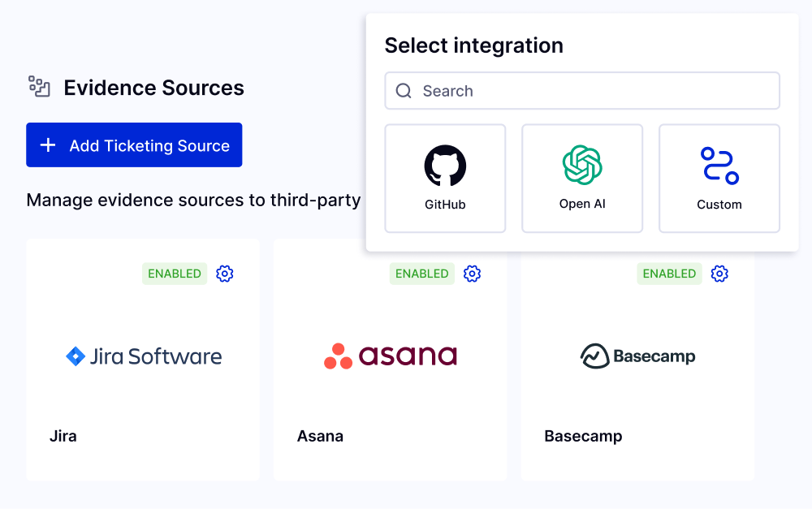Click the magnifier icon in search box
The height and width of the screenshot is (509, 812).
pyautogui.click(x=404, y=91)
